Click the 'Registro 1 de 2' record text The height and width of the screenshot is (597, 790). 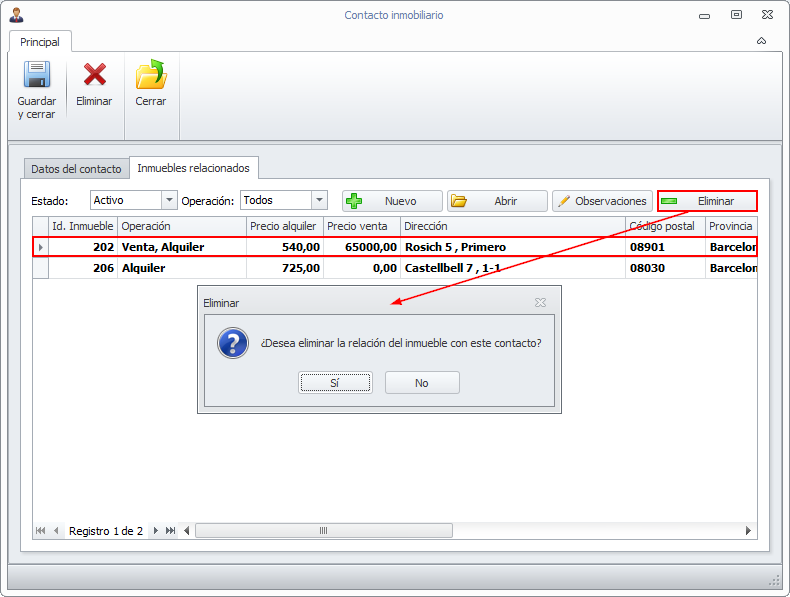[106, 531]
